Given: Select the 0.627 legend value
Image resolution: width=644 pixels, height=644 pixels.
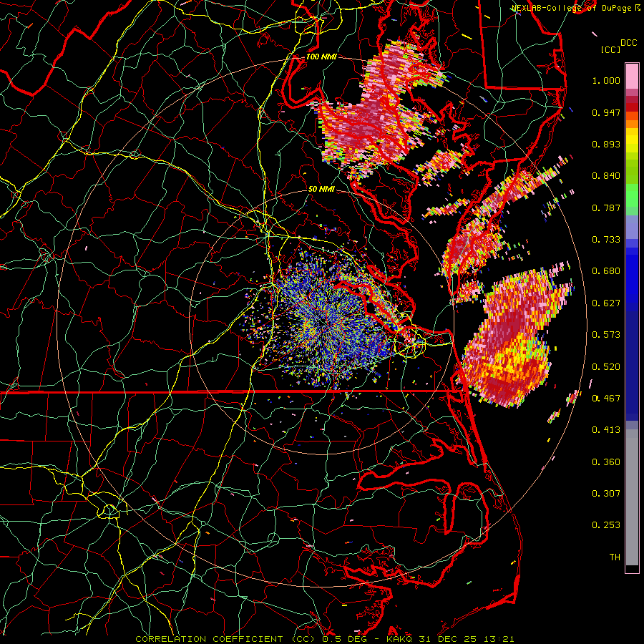Looking at the screenshot, I should [x=606, y=303].
